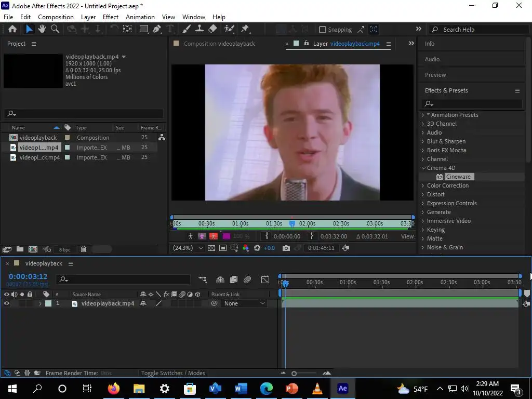Open the magnification ratio dropdown (24.3%)

(188, 248)
